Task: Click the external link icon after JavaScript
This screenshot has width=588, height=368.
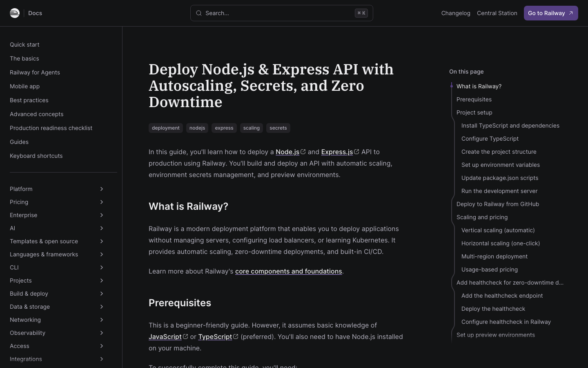Action: pos(185,337)
